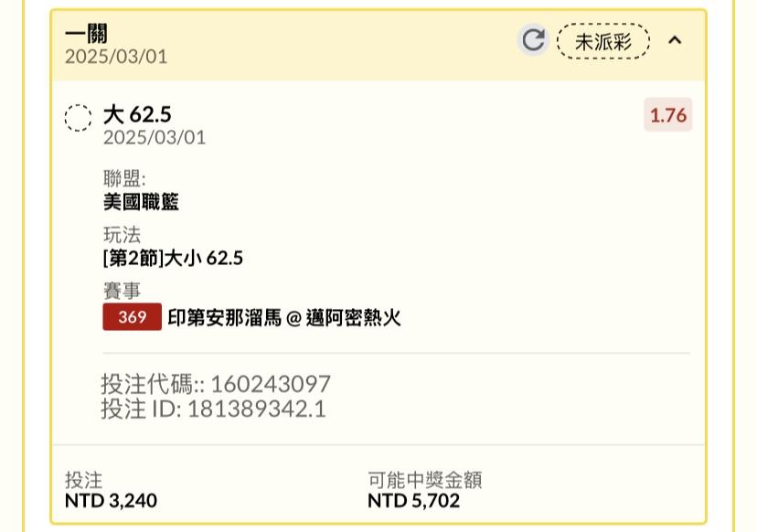Click the 可能中獎金額 label
Screen dimensions: 757x532
coord(425,480)
